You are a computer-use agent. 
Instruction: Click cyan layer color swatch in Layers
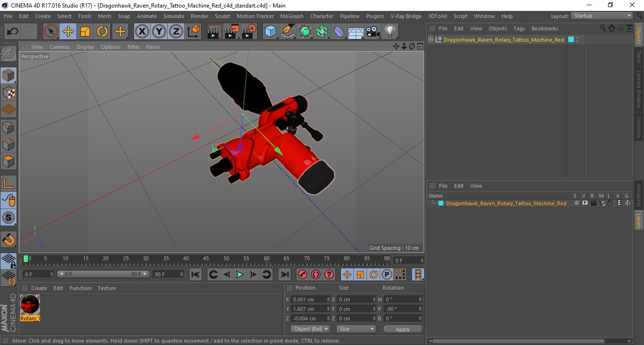[441, 203]
